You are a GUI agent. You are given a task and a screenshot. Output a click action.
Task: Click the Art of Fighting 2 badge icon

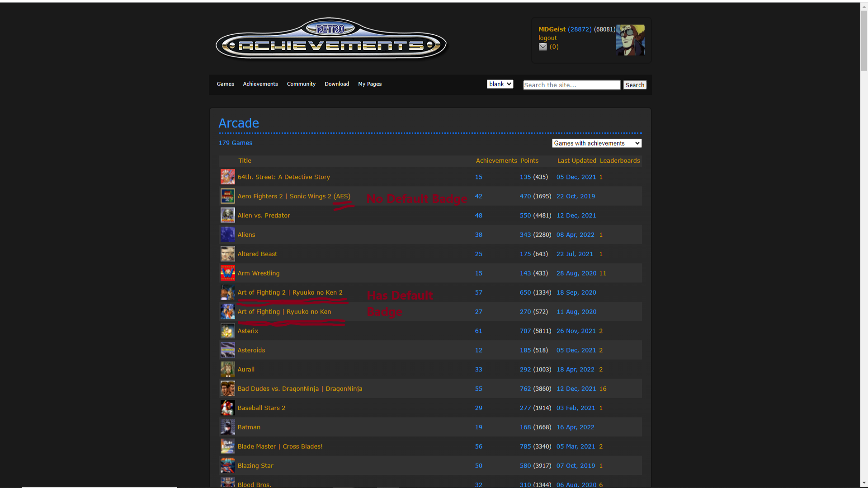pyautogui.click(x=227, y=292)
